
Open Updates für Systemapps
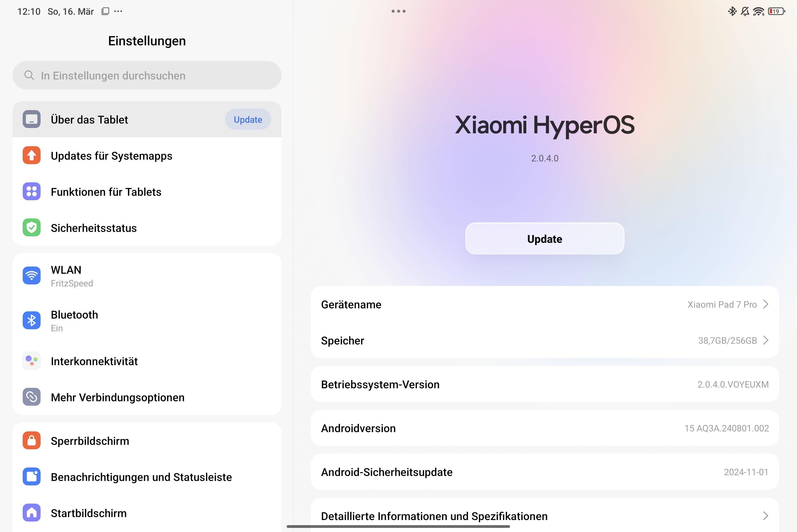(147, 155)
